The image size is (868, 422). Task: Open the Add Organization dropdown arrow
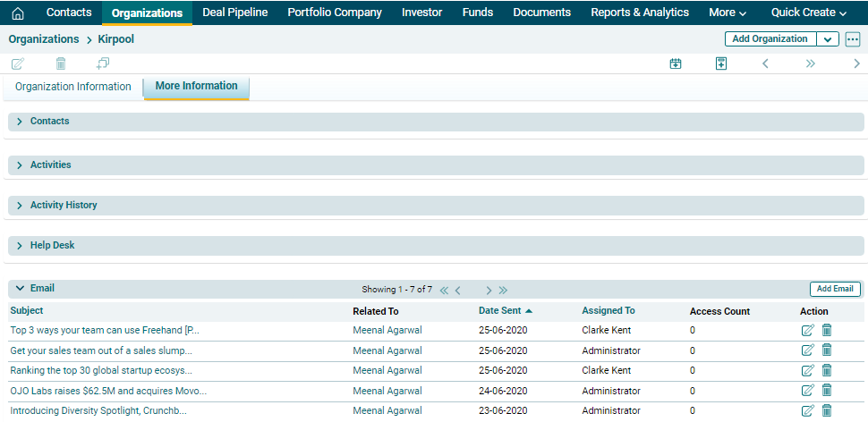[x=828, y=39]
